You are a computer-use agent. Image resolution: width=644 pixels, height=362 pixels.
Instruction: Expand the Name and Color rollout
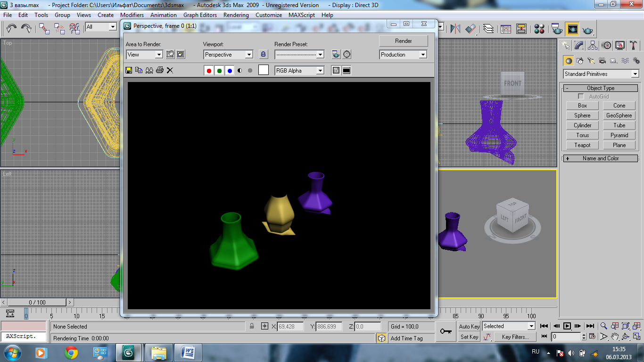point(601,158)
